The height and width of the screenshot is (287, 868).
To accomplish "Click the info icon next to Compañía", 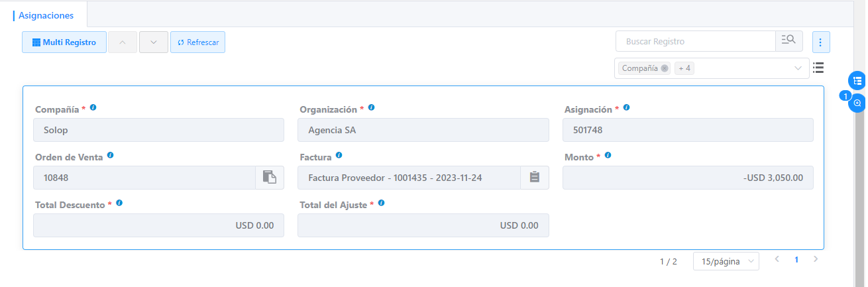I will (x=93, y=107).
